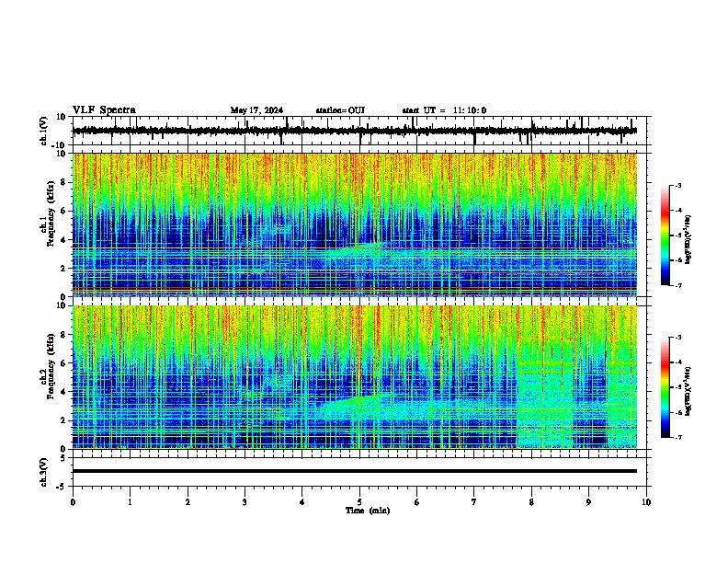Click the ch.2 'Frequency (kHz)' axis label
Screen dimensions: 728x563
tap(51, 366)
